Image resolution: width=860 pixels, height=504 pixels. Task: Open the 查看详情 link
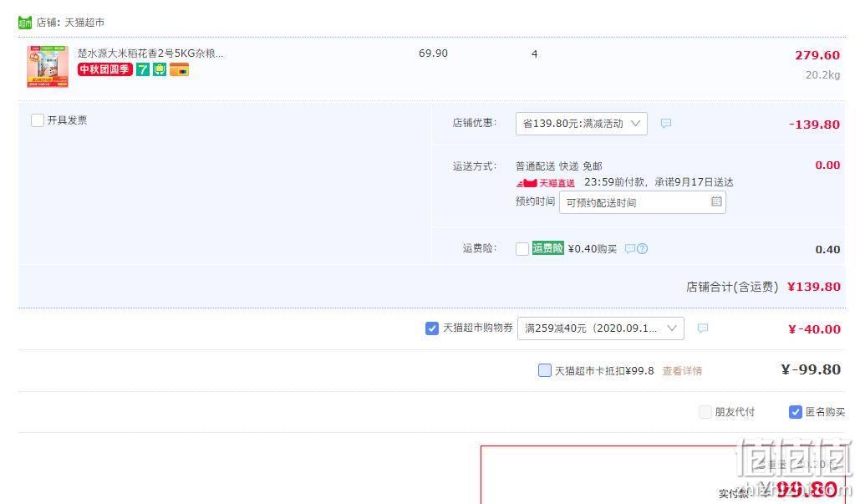coord(682,371)
